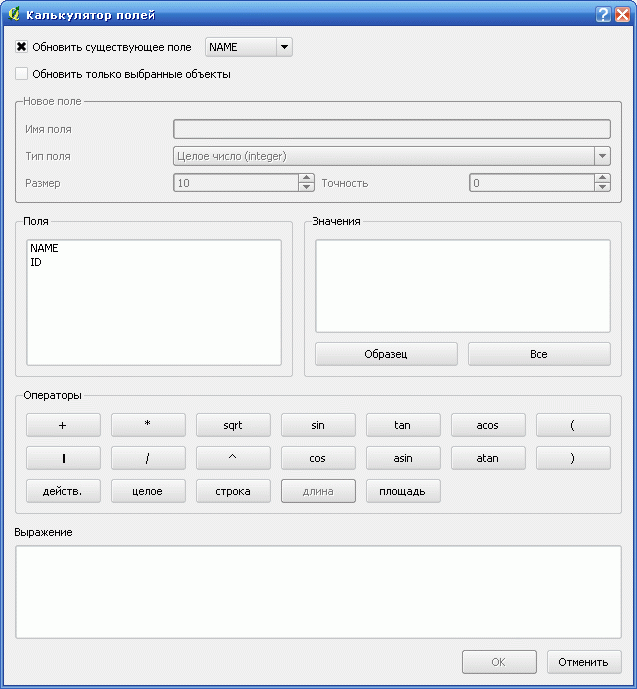The image size is (637, 689).
Task: Click the 'Образец' button
Action: pyautogui.click(x=386, y=354)
